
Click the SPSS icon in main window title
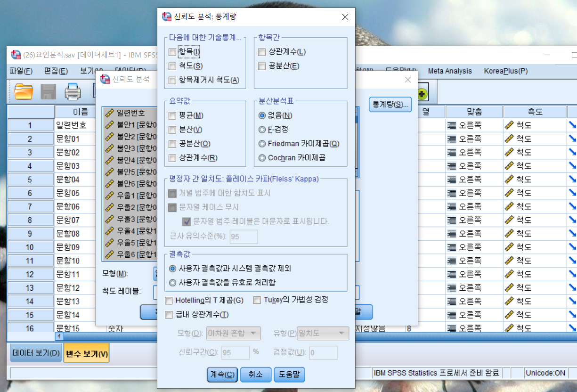pos(16,54)
